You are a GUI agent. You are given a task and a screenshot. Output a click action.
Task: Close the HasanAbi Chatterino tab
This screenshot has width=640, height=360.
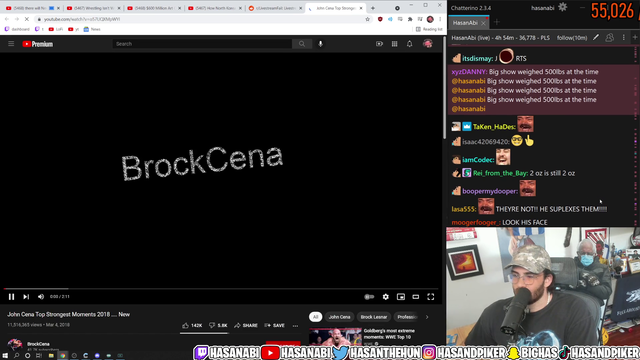483,23
